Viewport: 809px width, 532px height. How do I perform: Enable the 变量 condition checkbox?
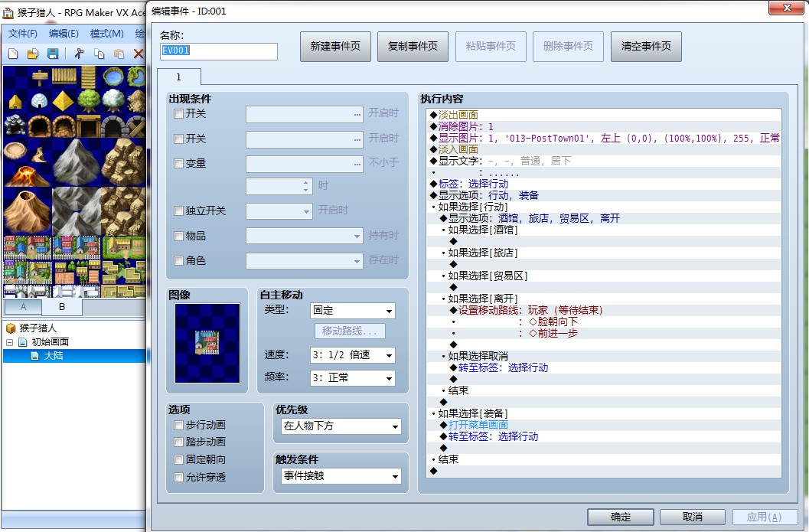178,164
